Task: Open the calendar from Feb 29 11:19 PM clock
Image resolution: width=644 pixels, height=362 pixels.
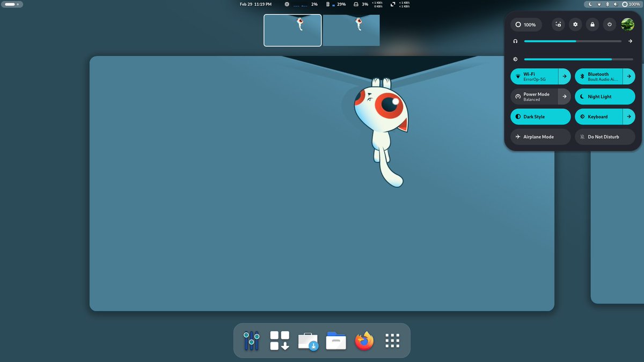Action: 255,4
